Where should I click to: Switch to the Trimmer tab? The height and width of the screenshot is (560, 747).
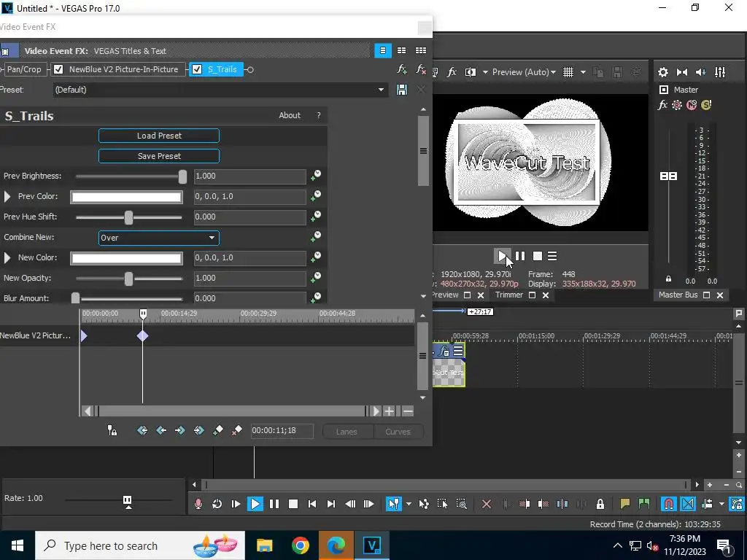508,295
